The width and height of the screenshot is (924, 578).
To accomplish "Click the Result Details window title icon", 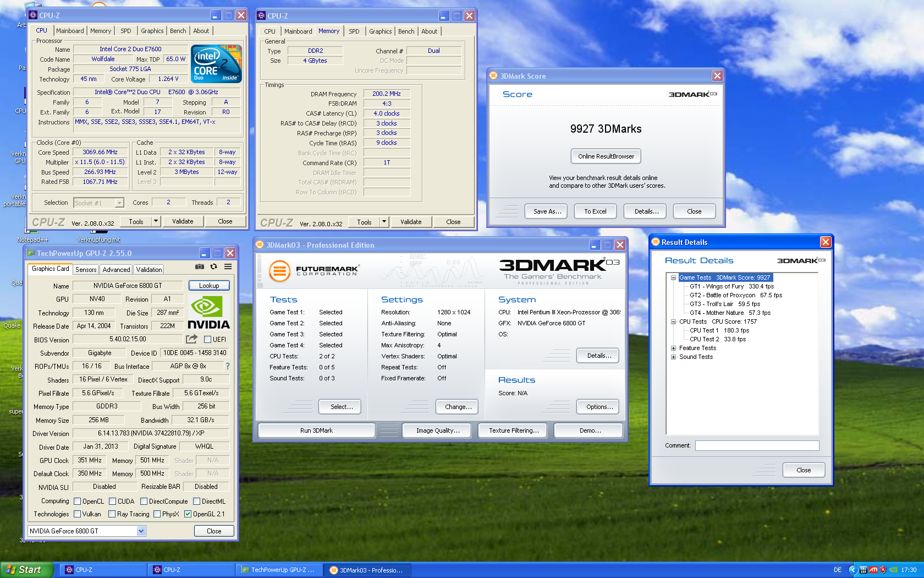I will (656, 242).
